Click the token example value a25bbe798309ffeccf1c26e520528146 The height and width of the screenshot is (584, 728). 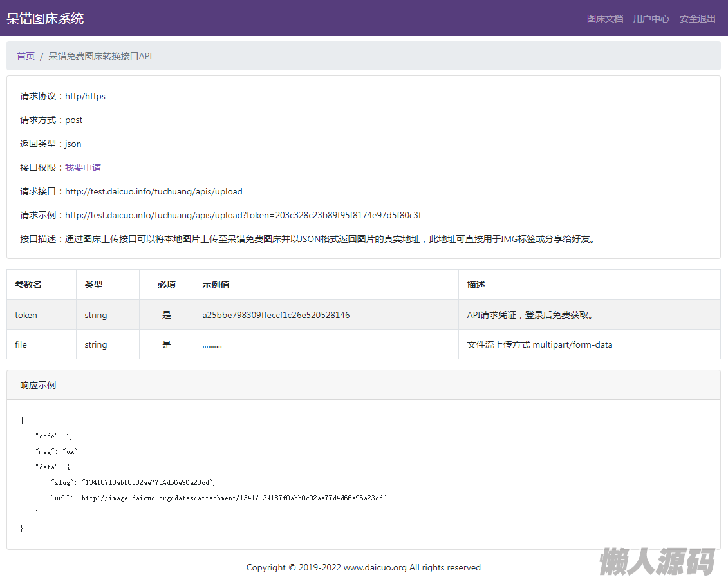click(x=275, y=315)
